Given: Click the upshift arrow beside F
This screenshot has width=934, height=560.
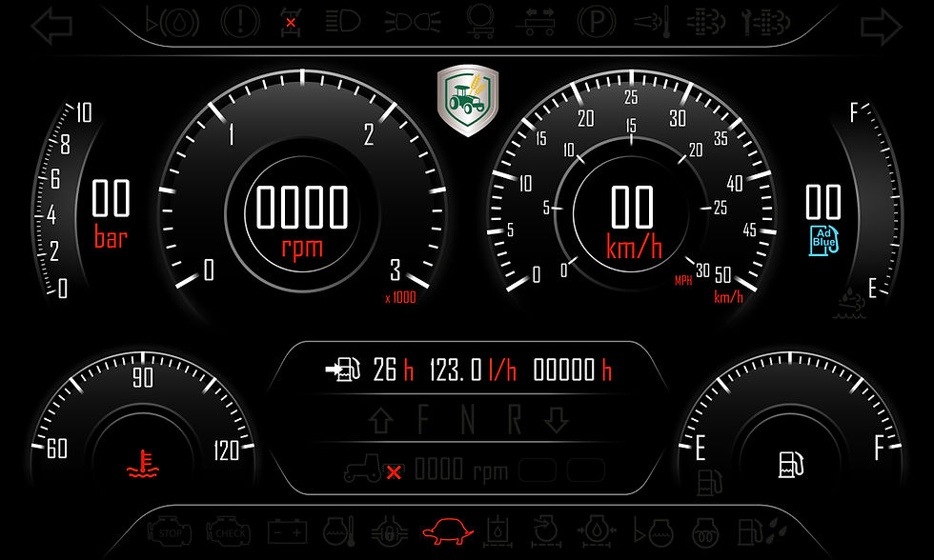Looking at the screenshot, I should (x=380, y=420).
